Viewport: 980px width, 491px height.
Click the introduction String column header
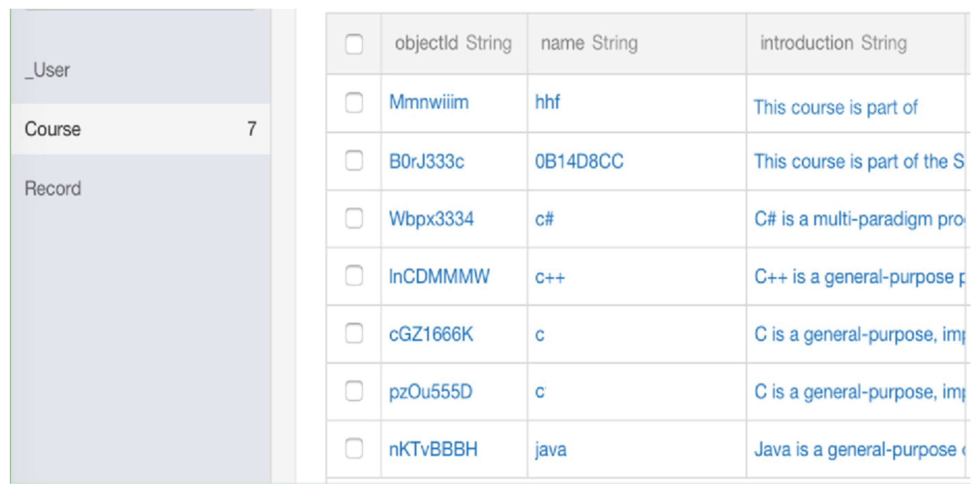[x=833, y=43]
